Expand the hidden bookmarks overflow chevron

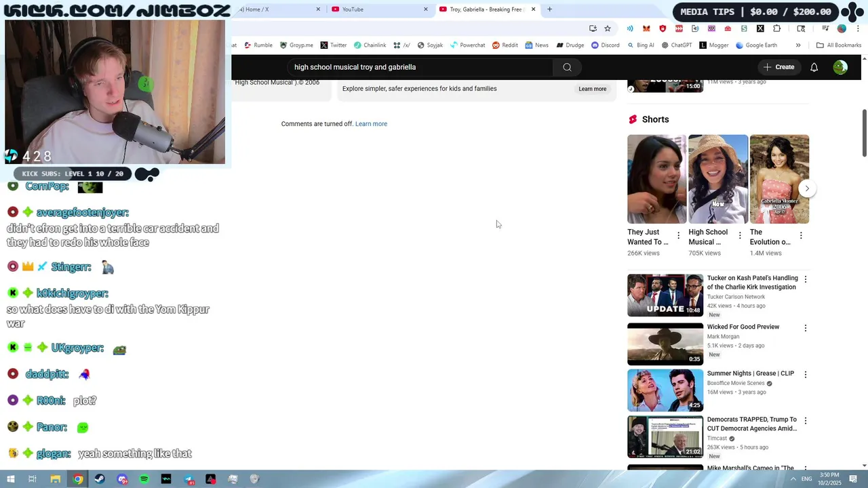pos(798,45)
